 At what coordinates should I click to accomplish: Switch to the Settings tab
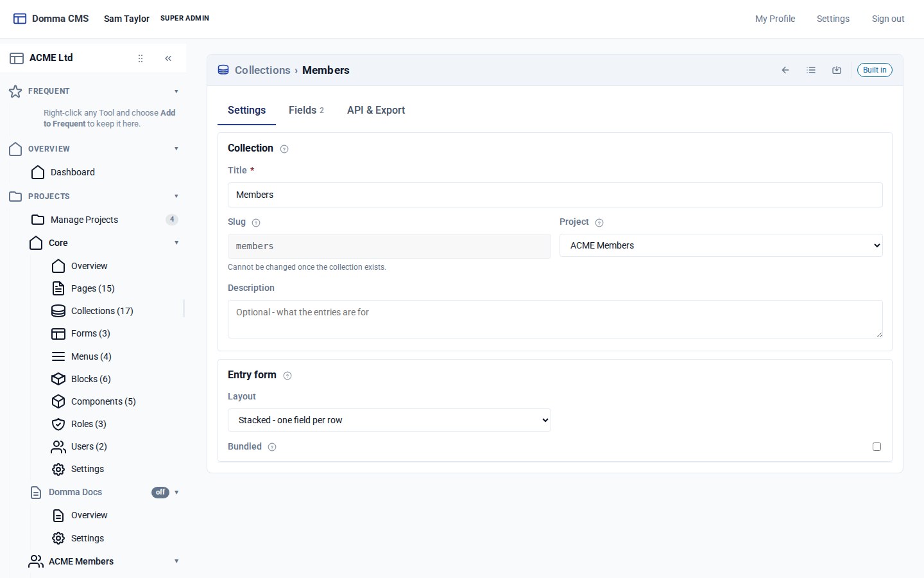click(246, 110)
